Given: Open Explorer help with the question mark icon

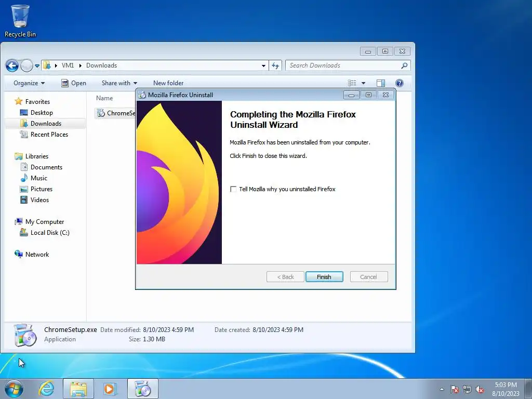Looking at the screenshot, I should [400, 83].
